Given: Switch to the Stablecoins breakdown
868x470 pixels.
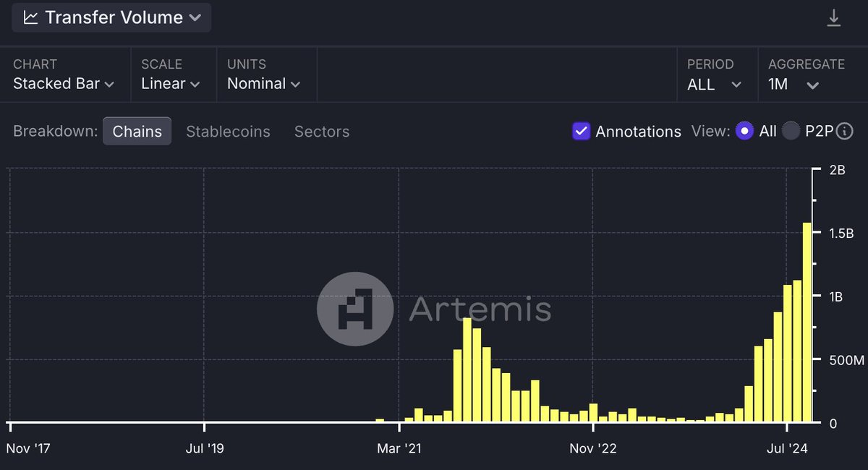Looking at the screenshot, I should (x=228, y=132).
